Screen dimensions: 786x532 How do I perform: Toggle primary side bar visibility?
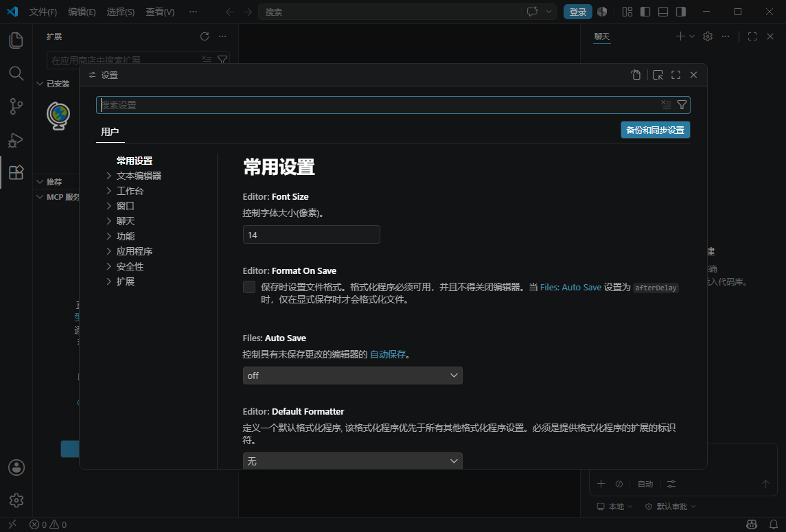pyautogui.click(x=645, y=12)
